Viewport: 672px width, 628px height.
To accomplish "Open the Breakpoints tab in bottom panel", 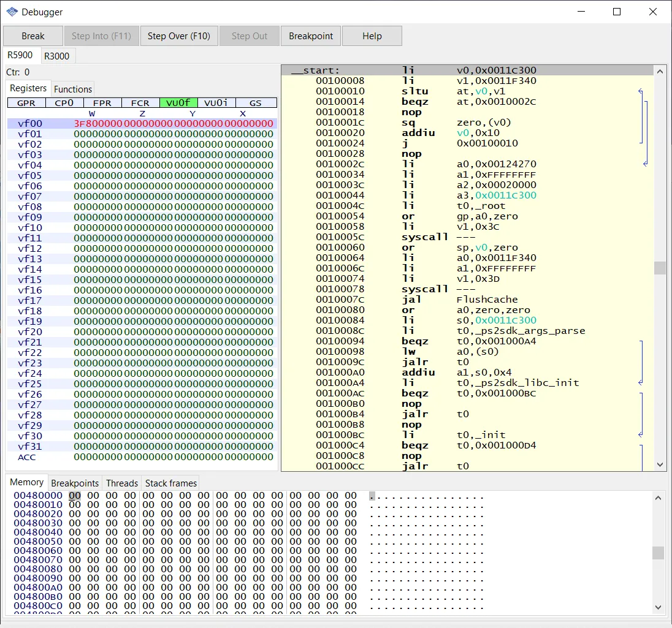I will [x=75, y=483].
